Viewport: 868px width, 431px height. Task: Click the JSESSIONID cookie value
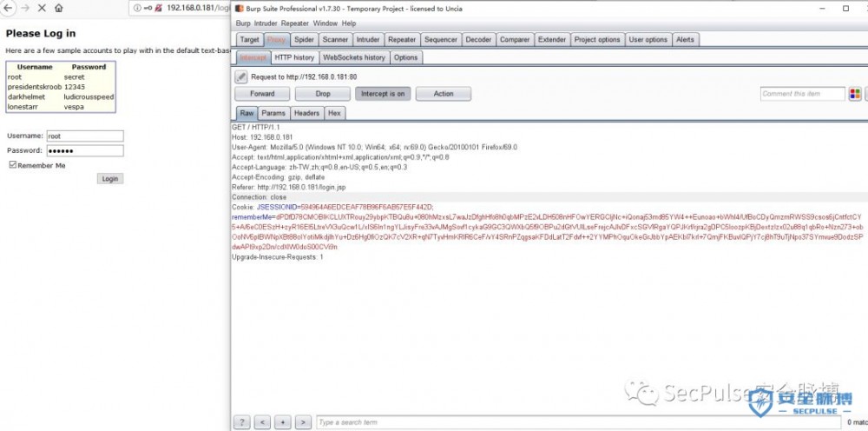point(367,207)
